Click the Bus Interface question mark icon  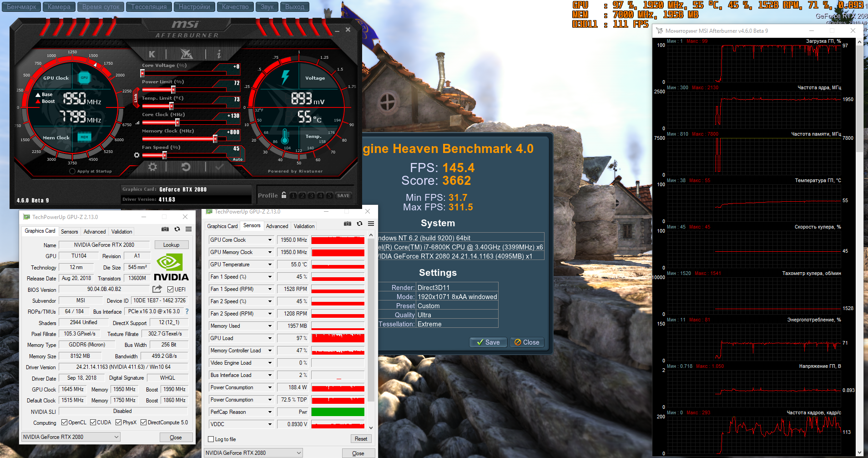tap(187, 311)
